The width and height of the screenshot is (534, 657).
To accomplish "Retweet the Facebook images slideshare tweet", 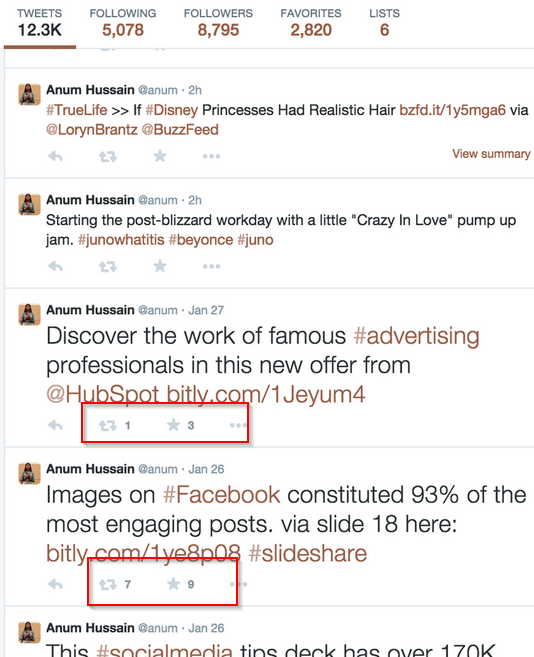I will (x=108, y=585).
